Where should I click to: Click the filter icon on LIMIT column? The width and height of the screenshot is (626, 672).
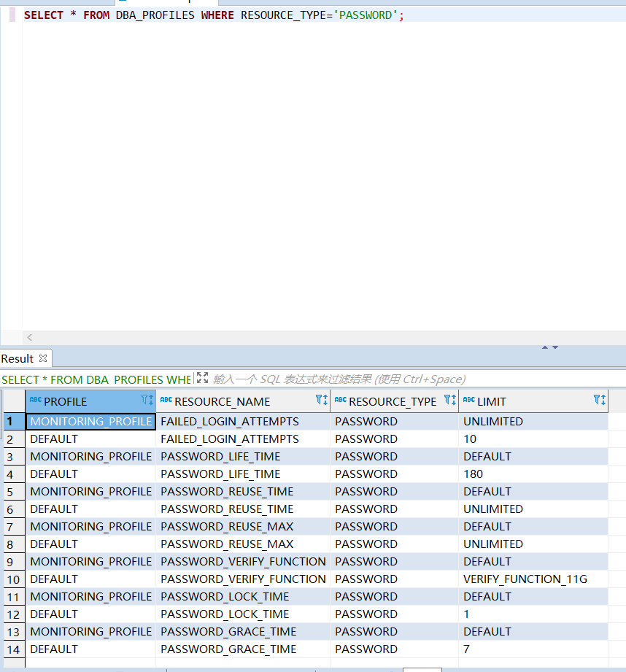599,400
